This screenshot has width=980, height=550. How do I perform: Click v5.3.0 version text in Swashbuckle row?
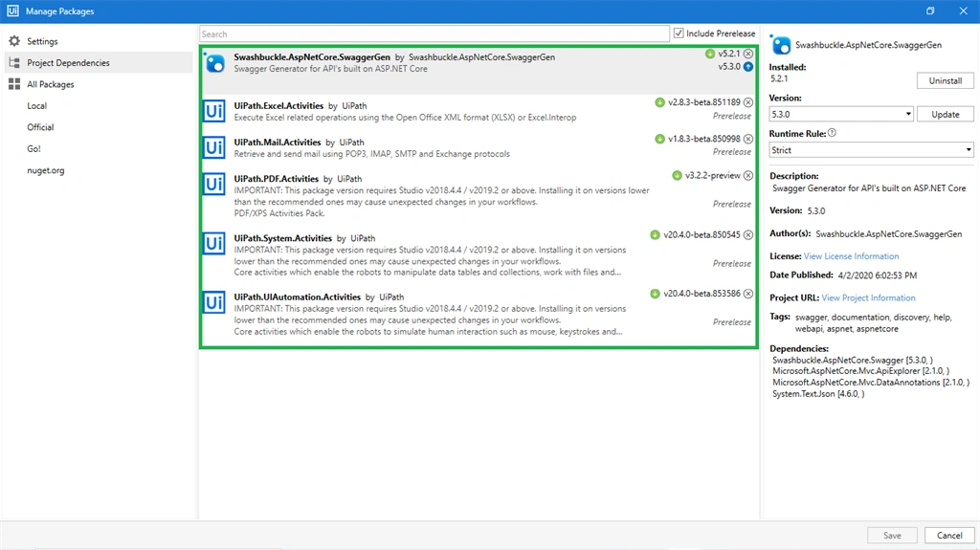pyautogui.click(x=728, y=66)
